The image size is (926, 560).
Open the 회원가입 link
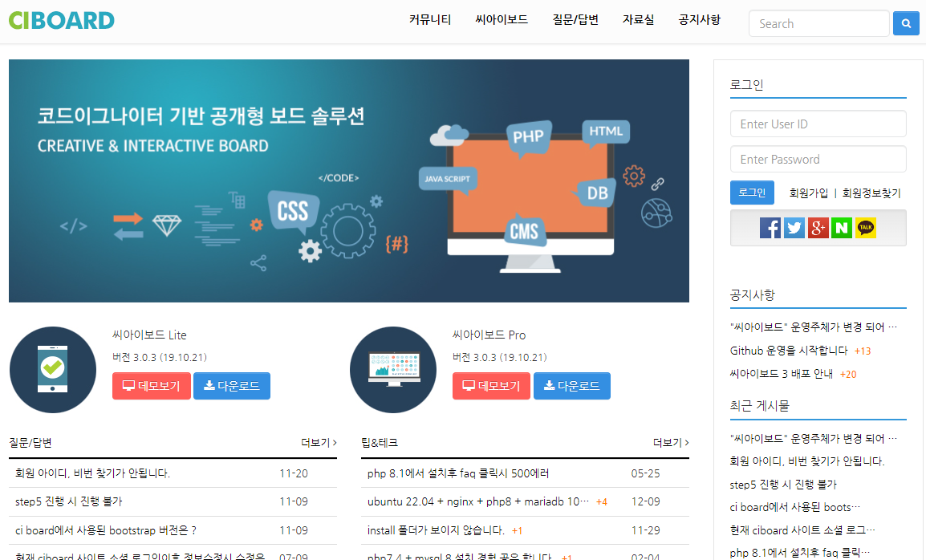click(x=809, y=193)
